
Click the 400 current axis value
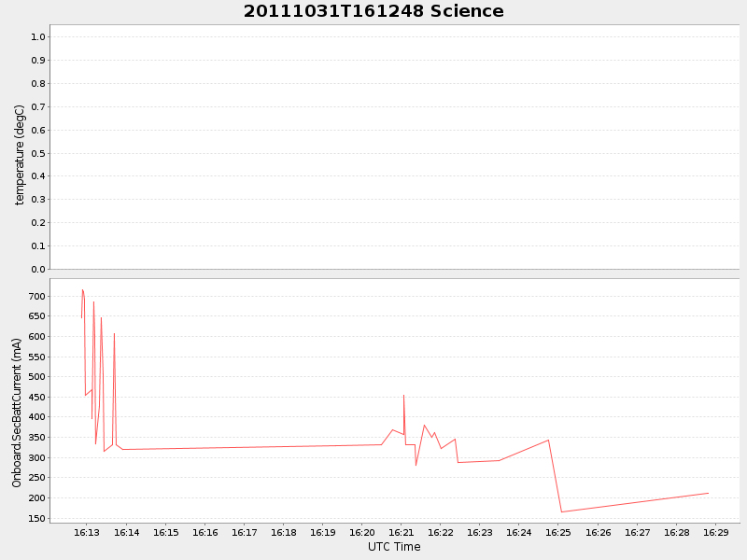click(36, 417)
